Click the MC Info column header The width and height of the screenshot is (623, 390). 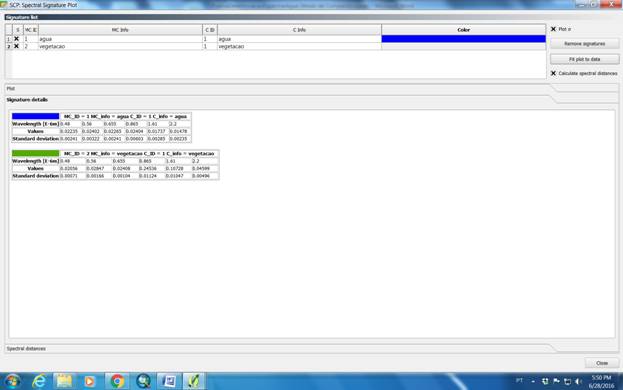point(120,30)
